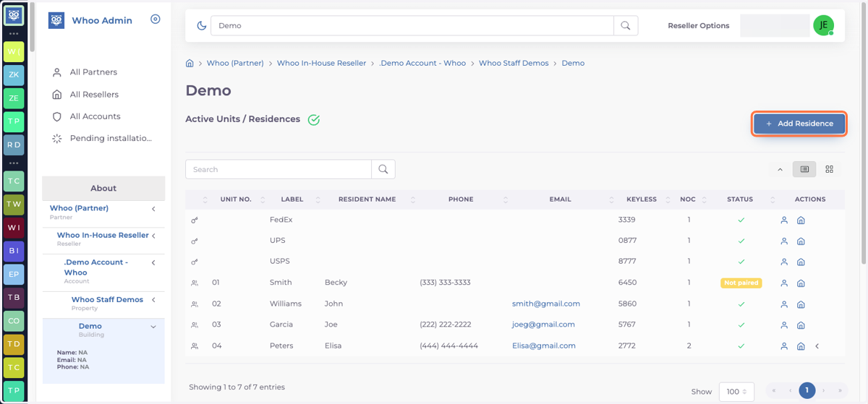Open Whoo Staff Demos breadcrumb link
This screenshot has height=404, width=868.
[514, 63]
